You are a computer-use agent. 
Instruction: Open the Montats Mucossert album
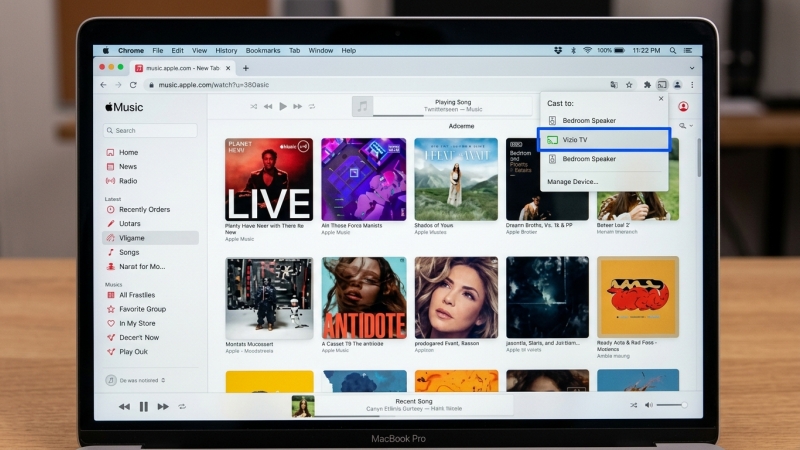[x=269, y=298]
